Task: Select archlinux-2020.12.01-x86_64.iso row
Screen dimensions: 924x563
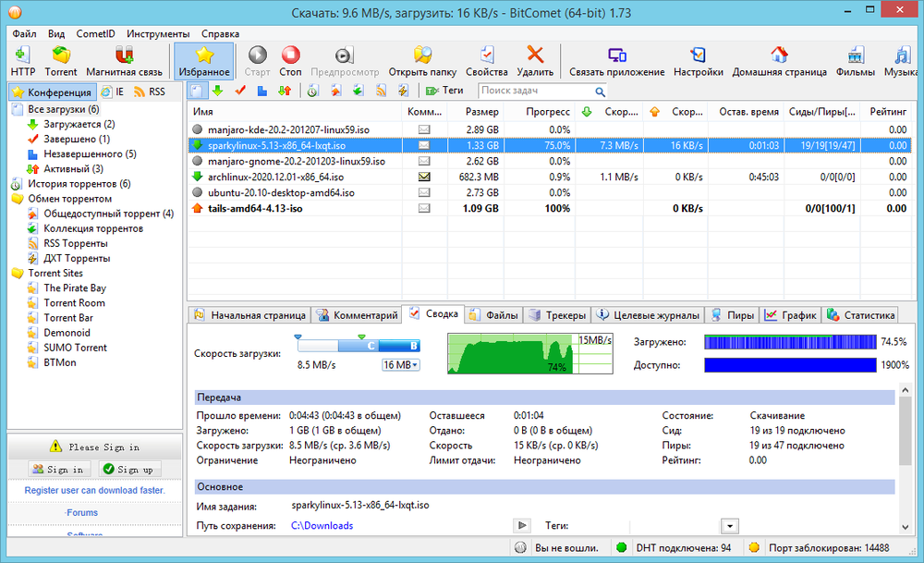Action: 549,177
